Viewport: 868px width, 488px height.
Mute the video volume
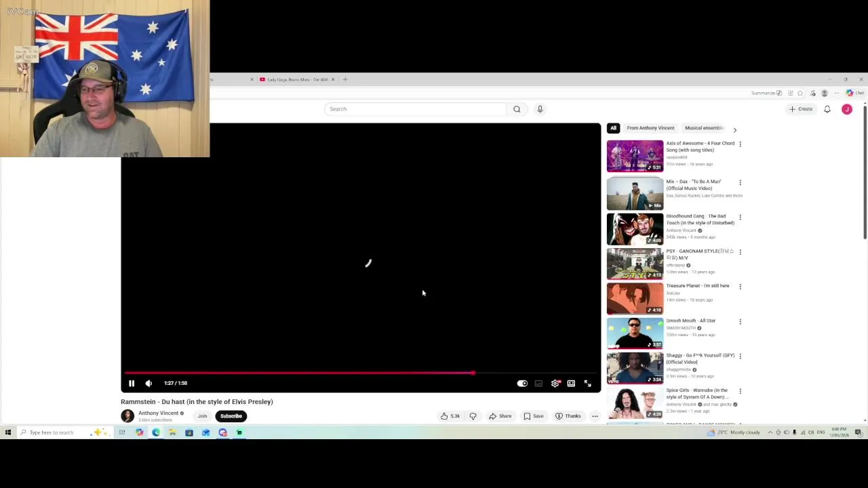[x=149, y=383]
